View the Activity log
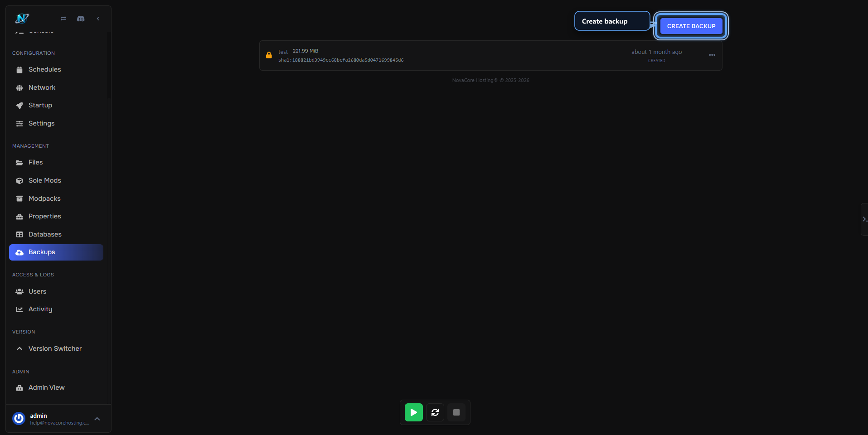The width and height of the screenshot is (868, 435). point(56,309)
